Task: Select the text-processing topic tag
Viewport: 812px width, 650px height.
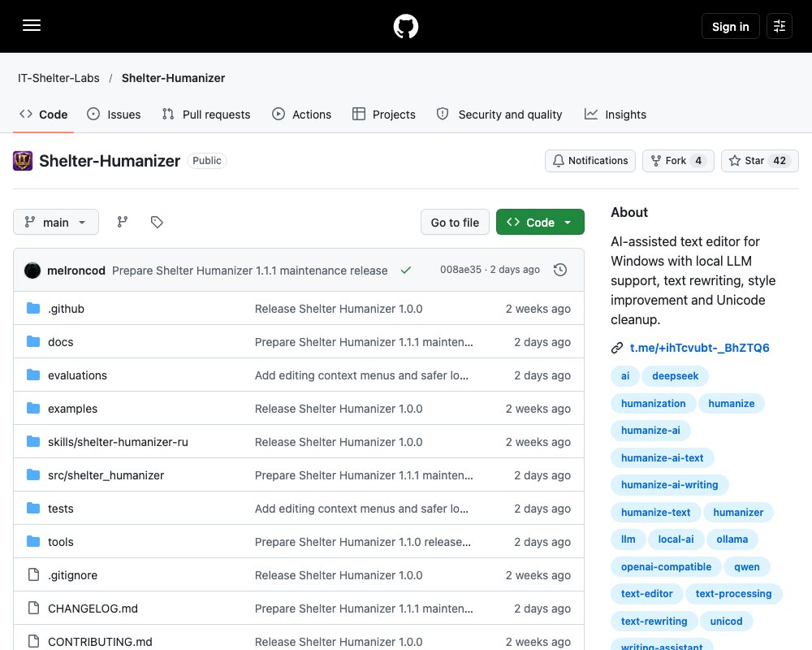Action: click(x=733, y=593)
